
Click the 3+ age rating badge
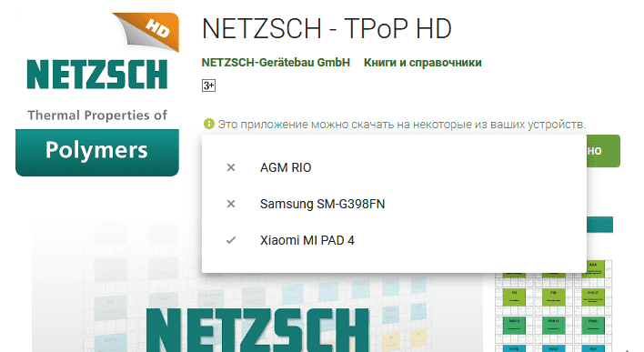[x=208, y=85]
